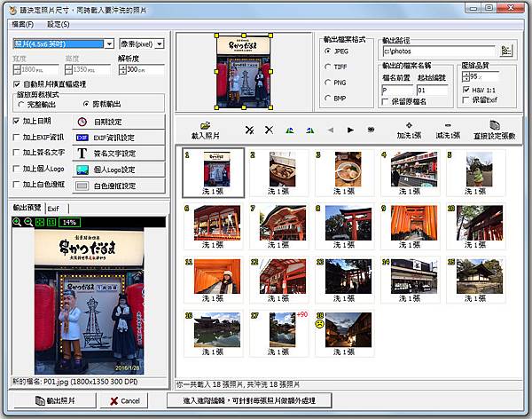
Task: Select photo thumbnail number 2 (ramen bowl)
Action: pos(279,169)
